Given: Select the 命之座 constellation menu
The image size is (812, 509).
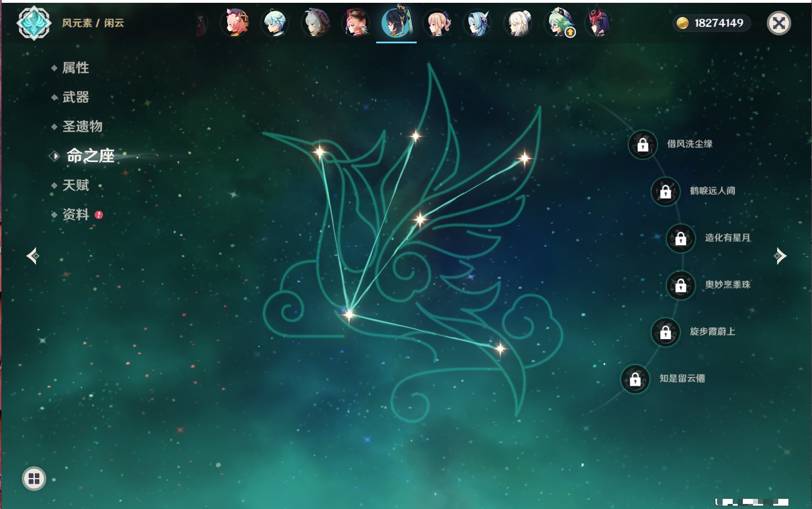Looking at the screenshot, I should 90,156.
